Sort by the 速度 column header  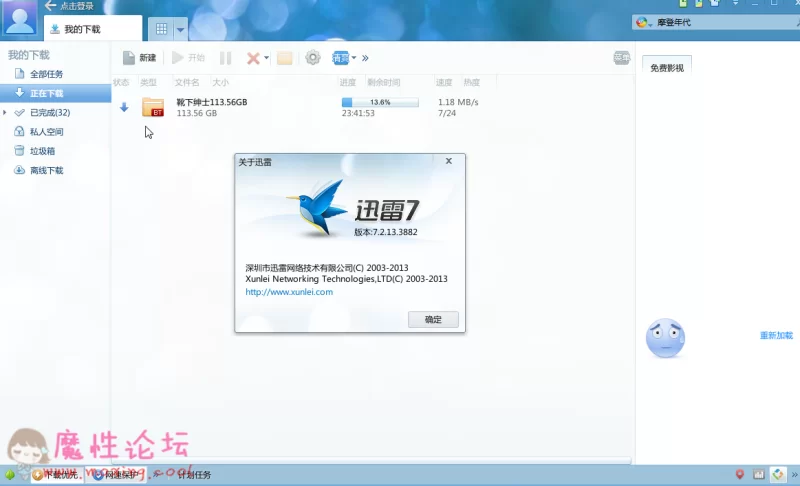[444, 82]
